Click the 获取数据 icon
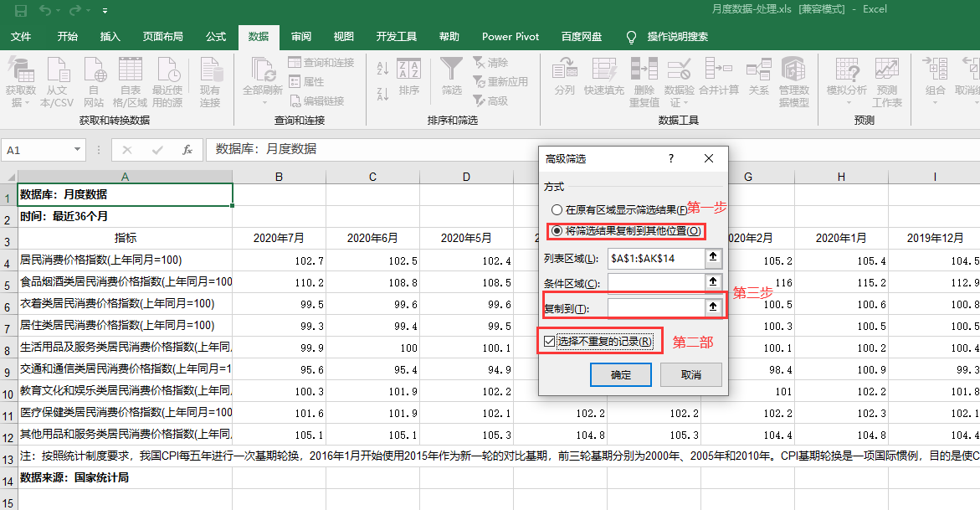980x510 pixels. 21,81
